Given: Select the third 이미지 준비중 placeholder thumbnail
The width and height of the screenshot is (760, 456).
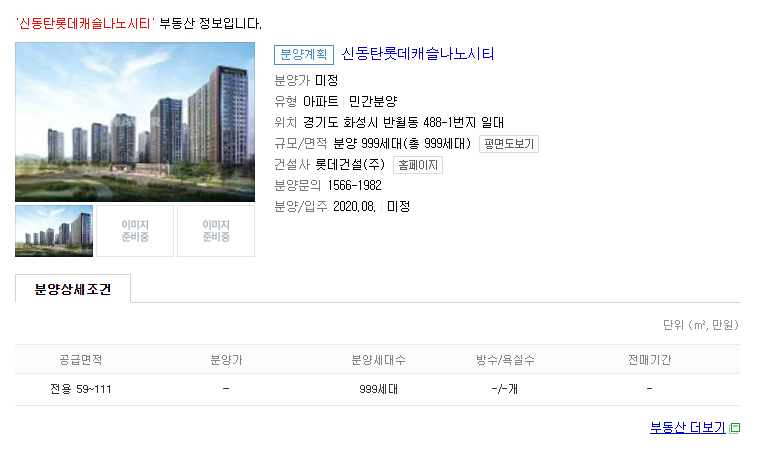Looking at the screenshot, I should (216, 231).
